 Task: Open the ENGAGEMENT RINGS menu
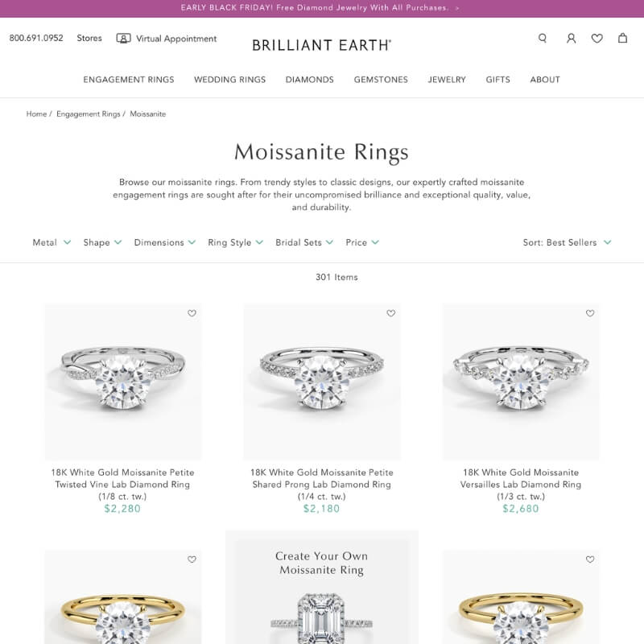pyautogui.click(x=129, y=80)
